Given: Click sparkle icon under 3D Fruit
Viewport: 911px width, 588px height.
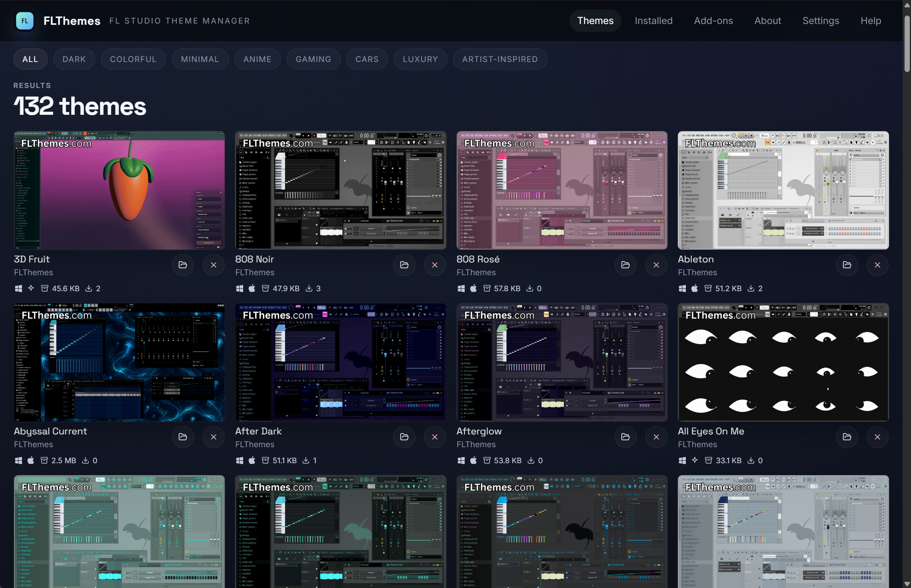Looking at the screenshot, I should coord(31,288).
